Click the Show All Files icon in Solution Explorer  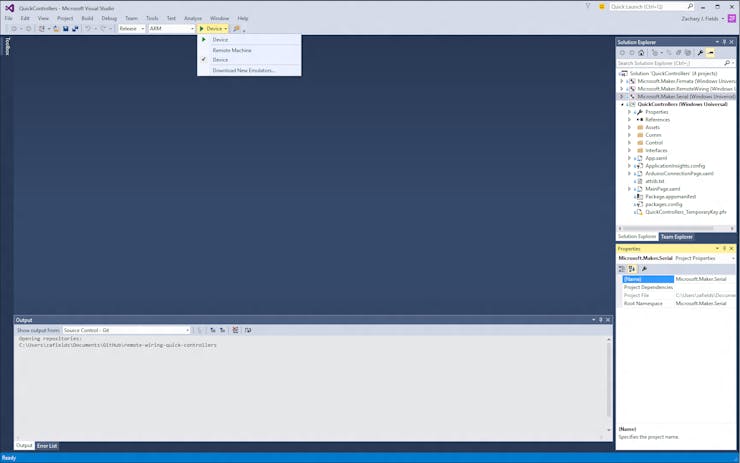tap(688, 53)
